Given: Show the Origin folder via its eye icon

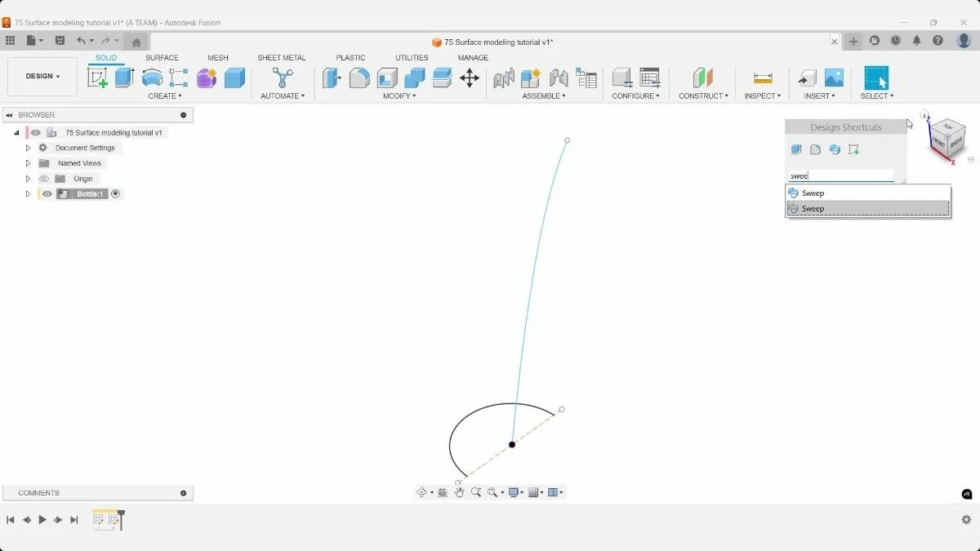Looking at the screenshot, I should click(44, 179).
